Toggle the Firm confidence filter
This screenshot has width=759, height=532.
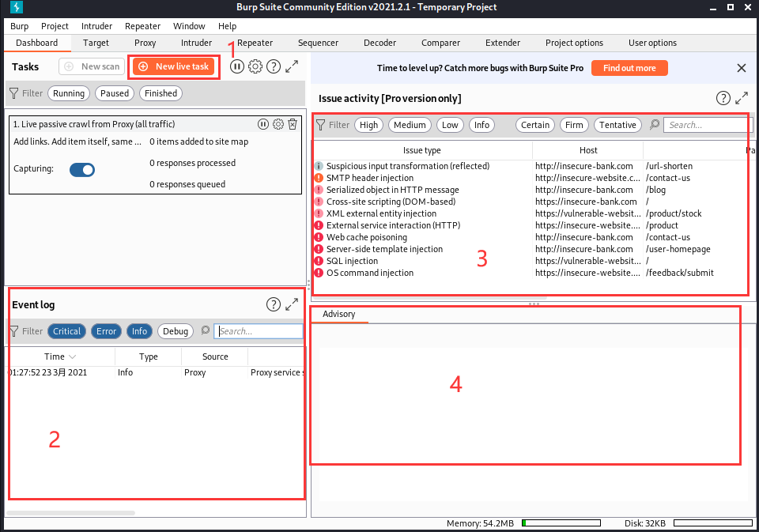pos(574,125)
